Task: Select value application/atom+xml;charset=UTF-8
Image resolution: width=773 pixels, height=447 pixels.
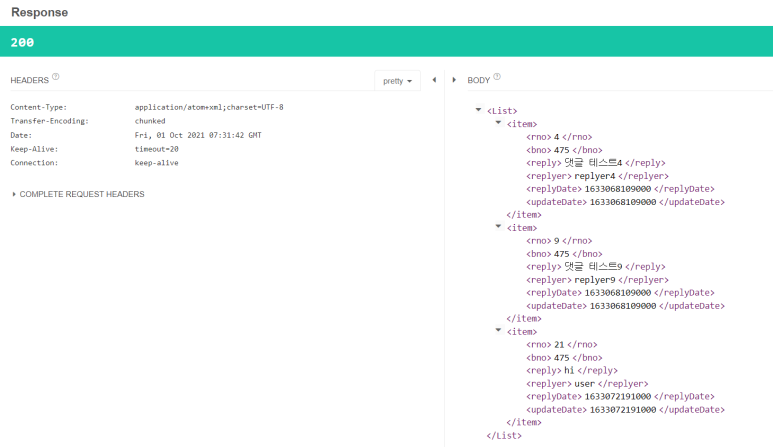Action: (x=209, y=107)
